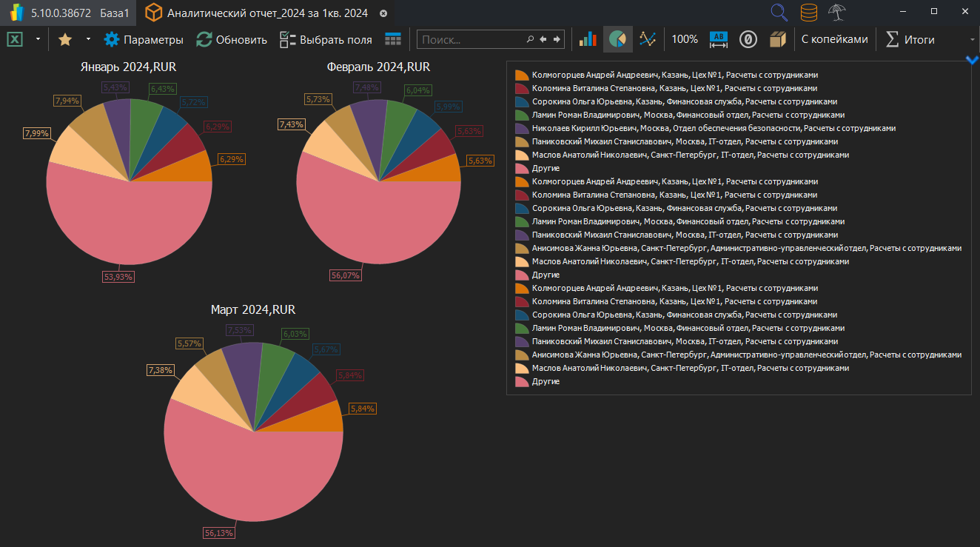Toggle the zero values icon
Viewport: 980px width, 547px height.
[x=748, y=39]
